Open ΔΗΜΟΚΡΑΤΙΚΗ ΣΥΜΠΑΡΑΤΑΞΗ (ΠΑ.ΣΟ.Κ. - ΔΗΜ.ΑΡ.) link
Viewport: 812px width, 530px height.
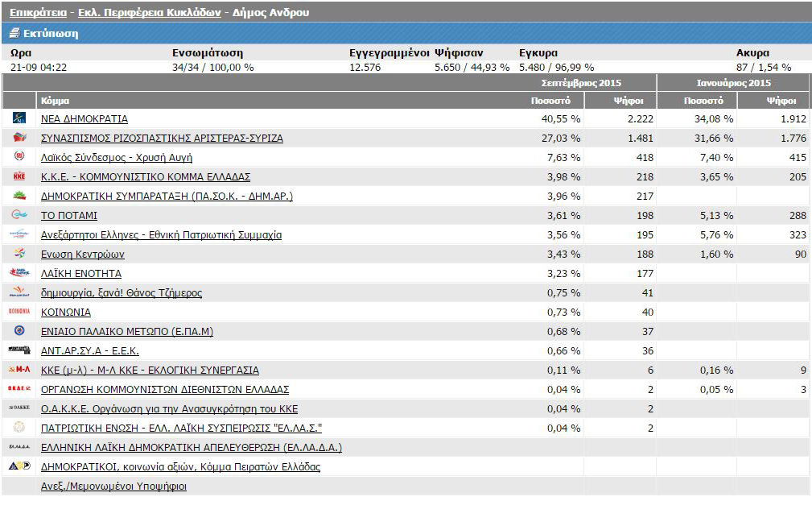click(x=167, y=197)
